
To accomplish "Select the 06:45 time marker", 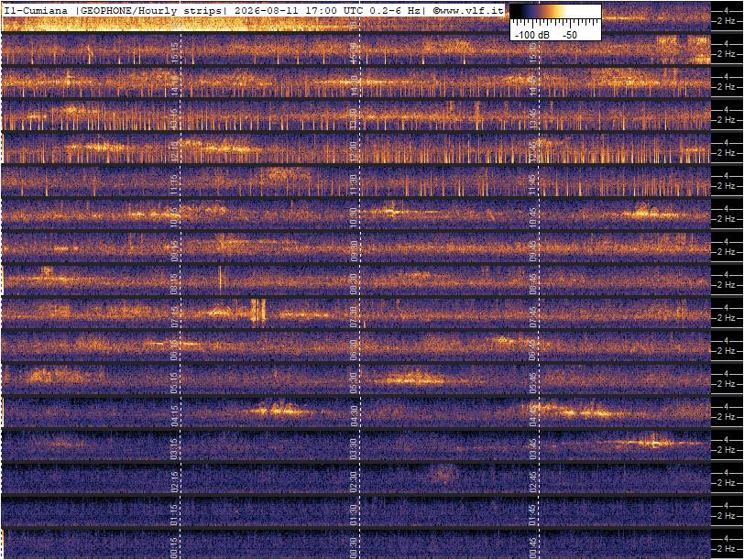I will tap(534, 350).
